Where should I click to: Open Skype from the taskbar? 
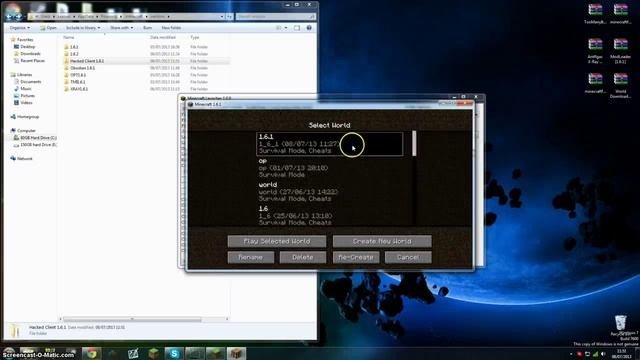(x=174, y=353)
